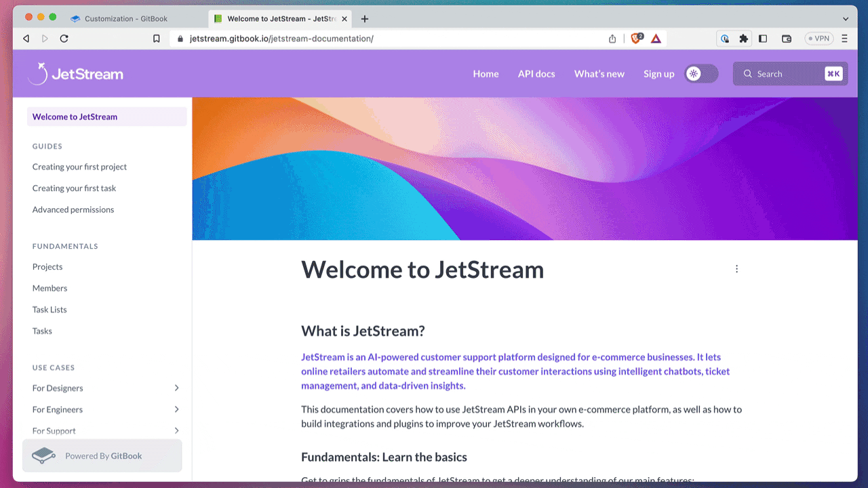
Task: Click 'Fundamentals: Learn the basics' heading
Action: click(x=384, y=457)
